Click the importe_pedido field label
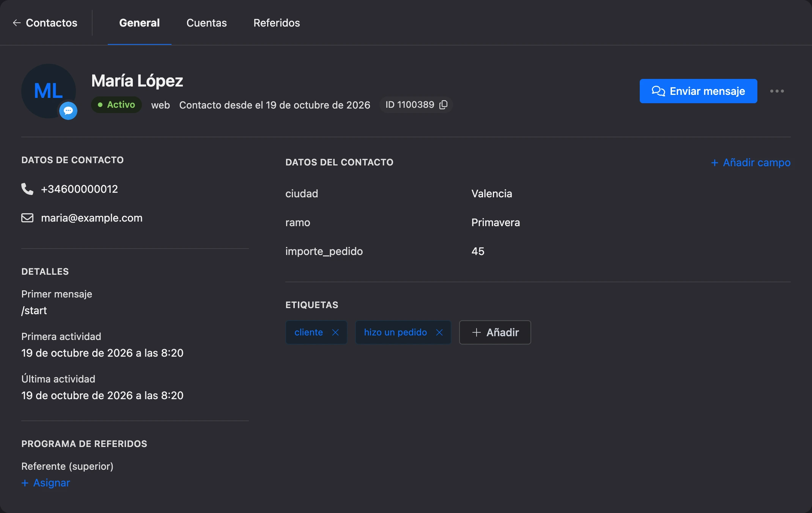 (324, 251)
